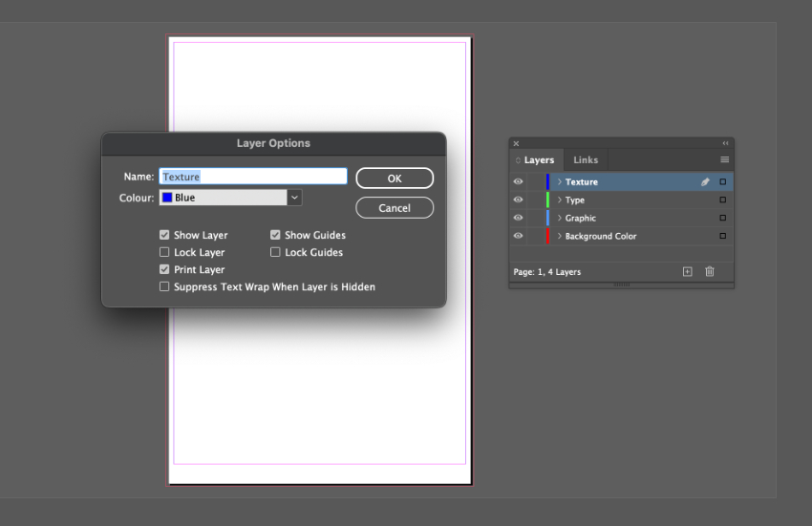Image resolution: width=812 pixels, height=526 pixels.
Task: Click selection square on Type layer
Action: click(x=723, y=200)
